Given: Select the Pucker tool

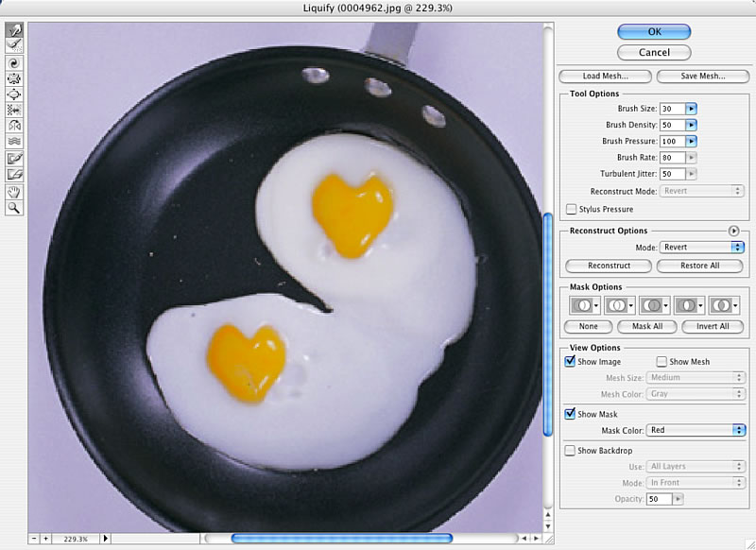Looking at the screenshot, I should click(x=14, y=78).
